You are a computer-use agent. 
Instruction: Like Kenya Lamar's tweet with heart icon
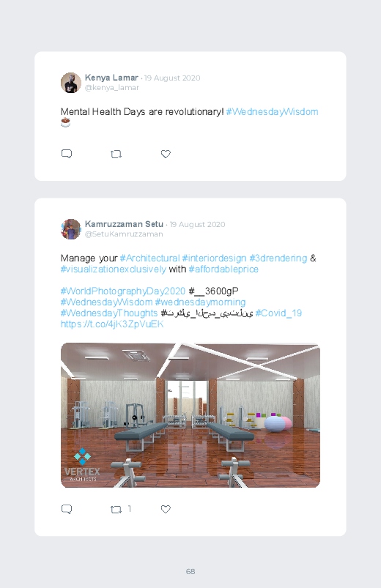pos(166,154)
